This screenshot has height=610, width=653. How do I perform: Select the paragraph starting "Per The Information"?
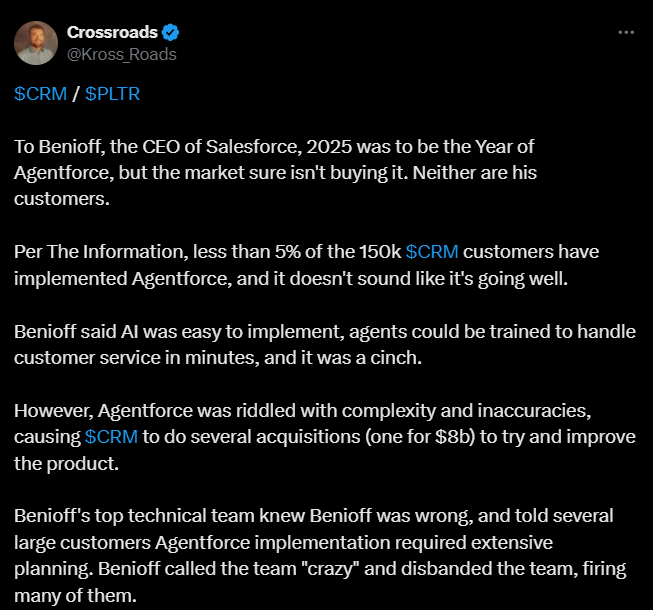pyautogui.click(x=307, y=265)
